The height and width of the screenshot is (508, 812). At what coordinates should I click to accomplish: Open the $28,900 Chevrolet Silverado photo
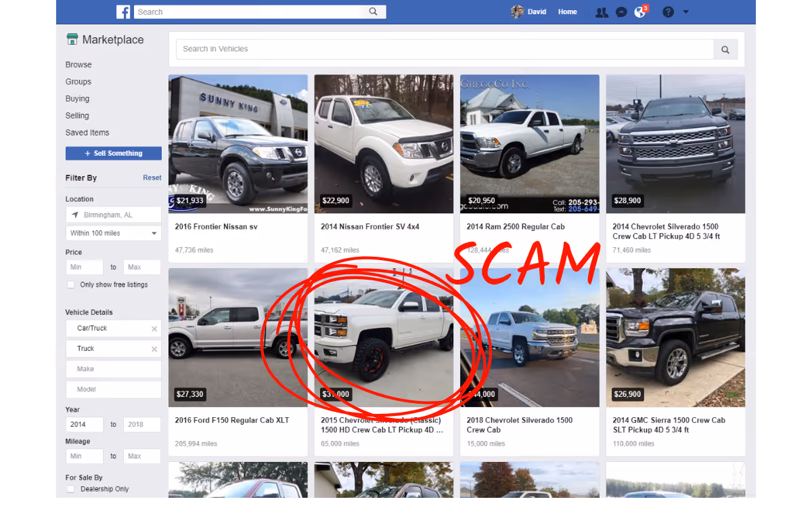pos(675,144)
